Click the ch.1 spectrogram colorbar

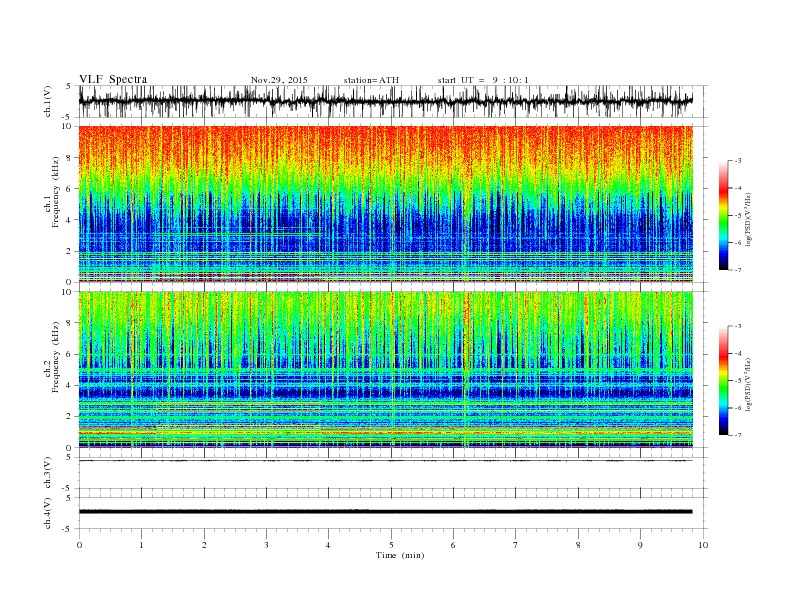(723, 215)
